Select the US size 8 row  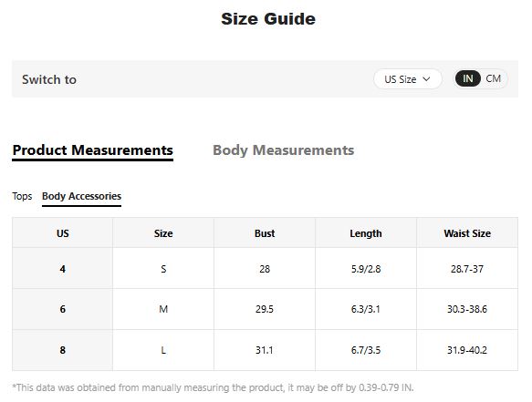[265, 350]
